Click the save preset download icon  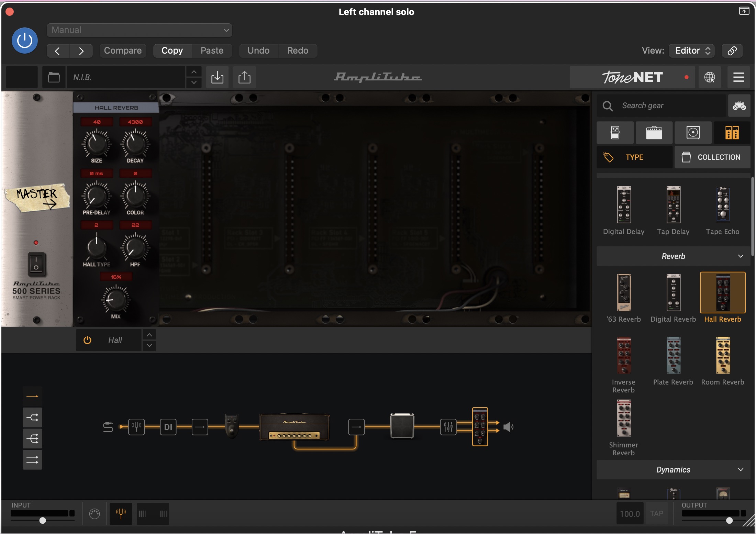[217, 77]
